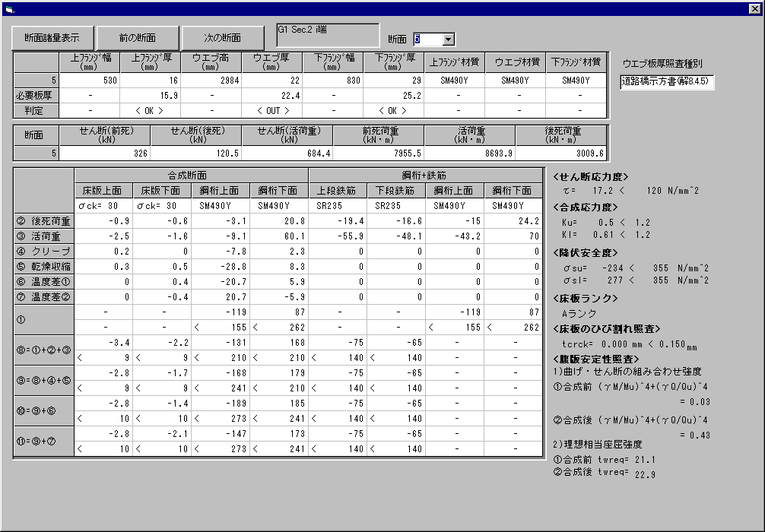The height and width of the screenshot is (532, 765).
Task: Click the 断面 combo box value field
Action: pyautogui.click(x=426, y=39)
